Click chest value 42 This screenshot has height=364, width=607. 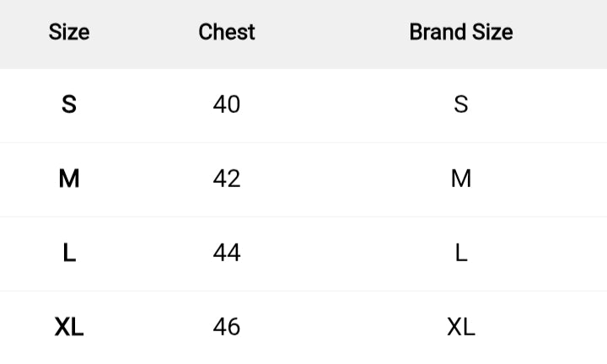pos(227,179)
